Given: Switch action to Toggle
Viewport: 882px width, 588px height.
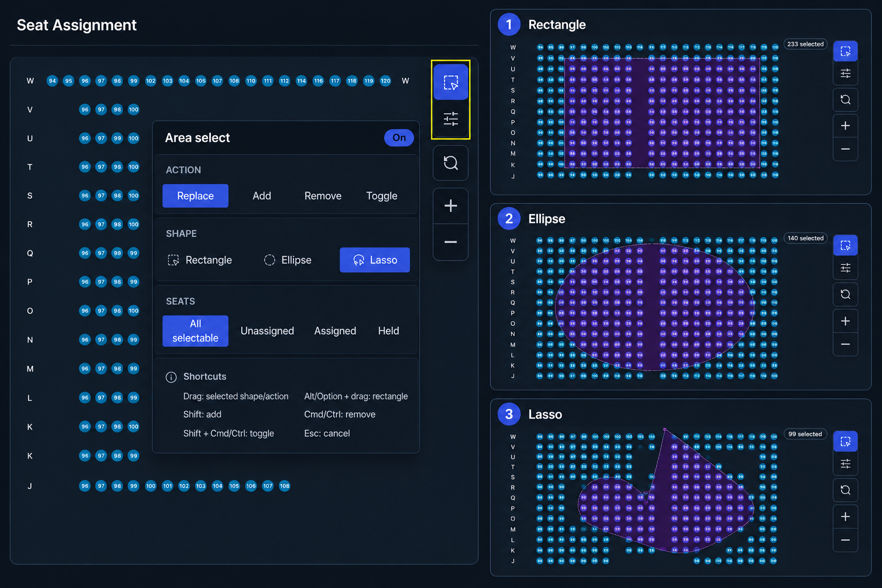Looking at the screenshot, I should click(x=382, y=196).
